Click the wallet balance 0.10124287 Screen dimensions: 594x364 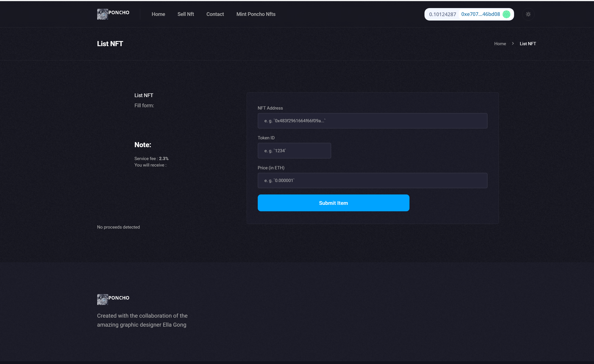pos(442,14)
